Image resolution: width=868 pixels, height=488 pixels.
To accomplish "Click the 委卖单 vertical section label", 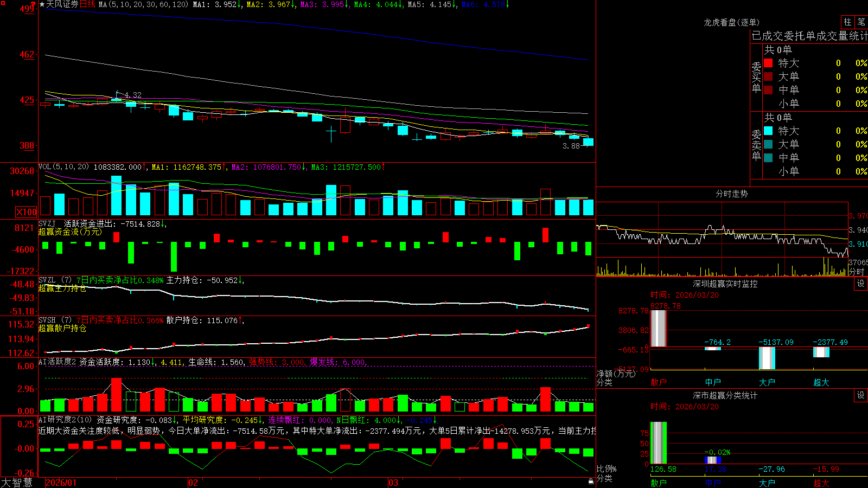I will point(756,145).
